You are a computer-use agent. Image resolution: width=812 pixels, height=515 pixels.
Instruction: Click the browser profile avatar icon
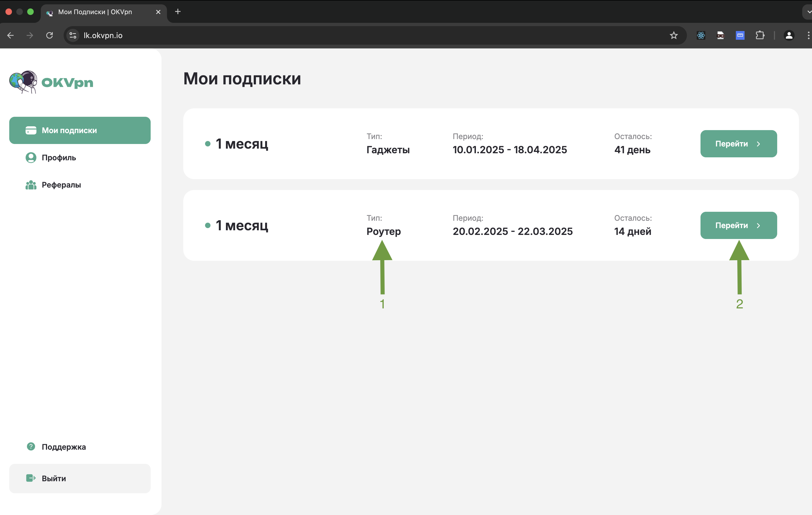789,35
